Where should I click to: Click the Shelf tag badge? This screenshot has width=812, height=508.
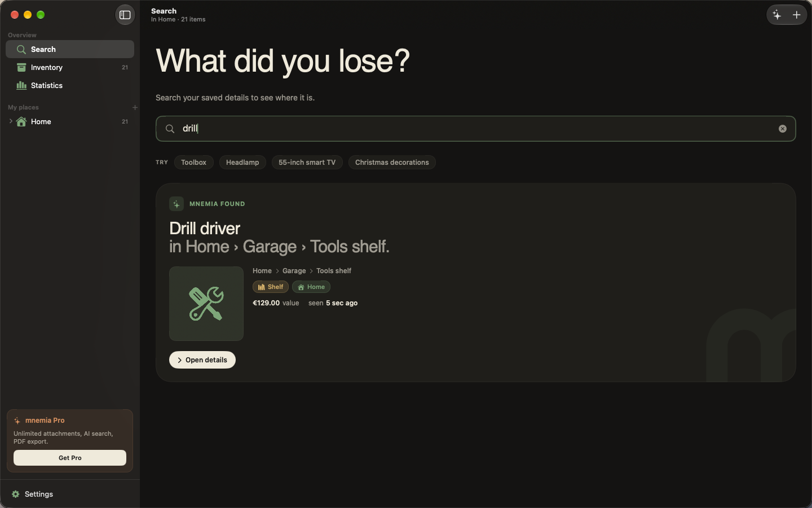[271, 287]
